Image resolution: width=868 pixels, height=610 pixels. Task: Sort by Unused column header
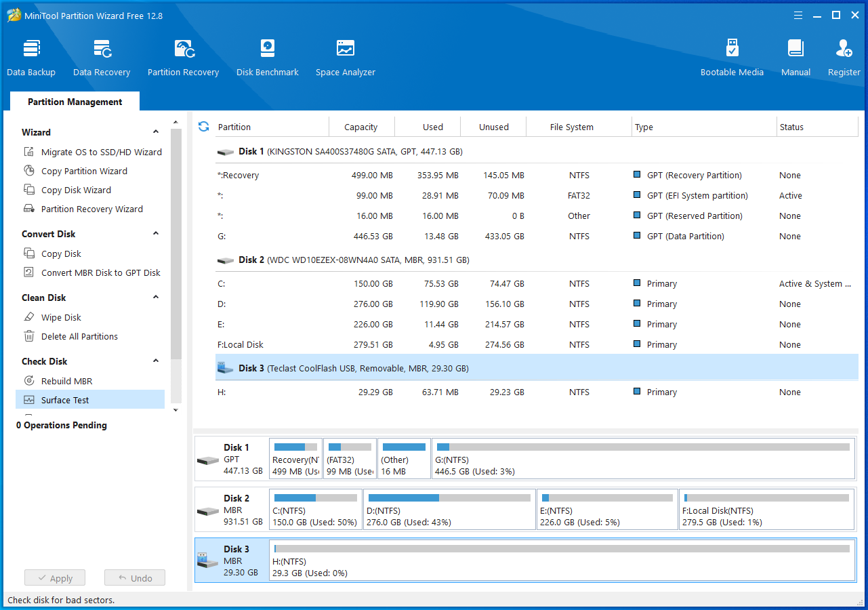(493, 127)
